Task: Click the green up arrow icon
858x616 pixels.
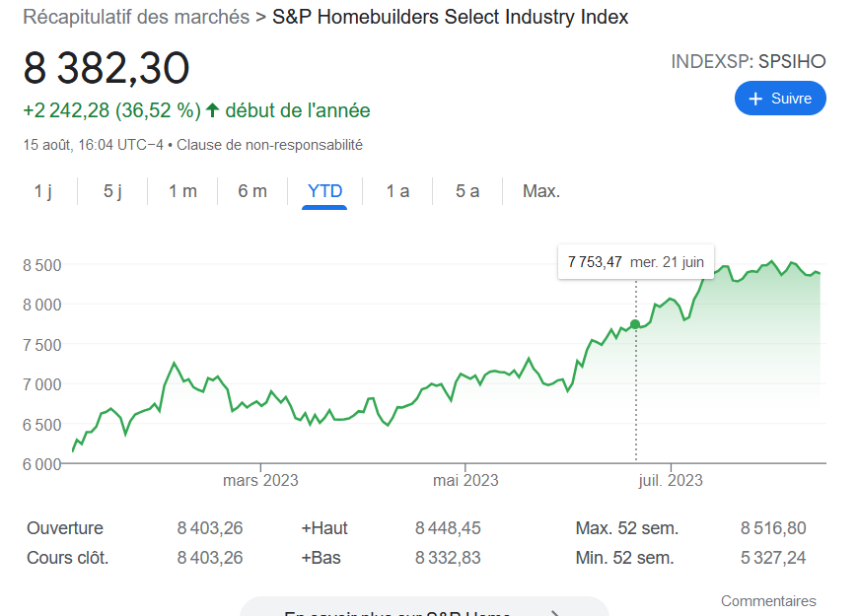Action: tap(211, 109)
